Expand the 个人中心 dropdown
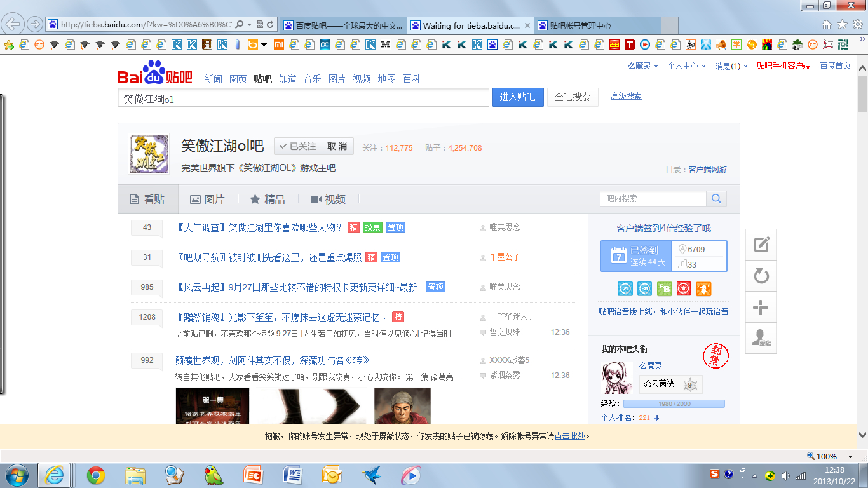This screenshot has height=488, width=868. (686, 66)
